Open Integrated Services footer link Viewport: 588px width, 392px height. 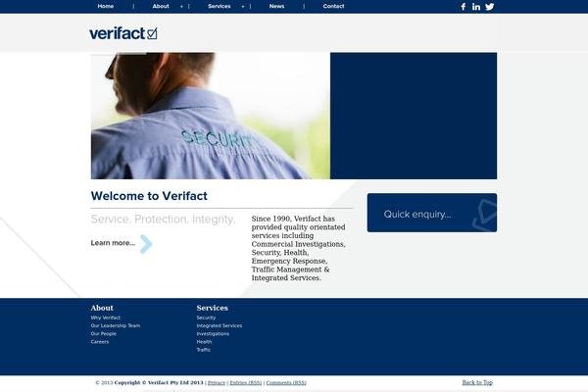tap(220, 325)
